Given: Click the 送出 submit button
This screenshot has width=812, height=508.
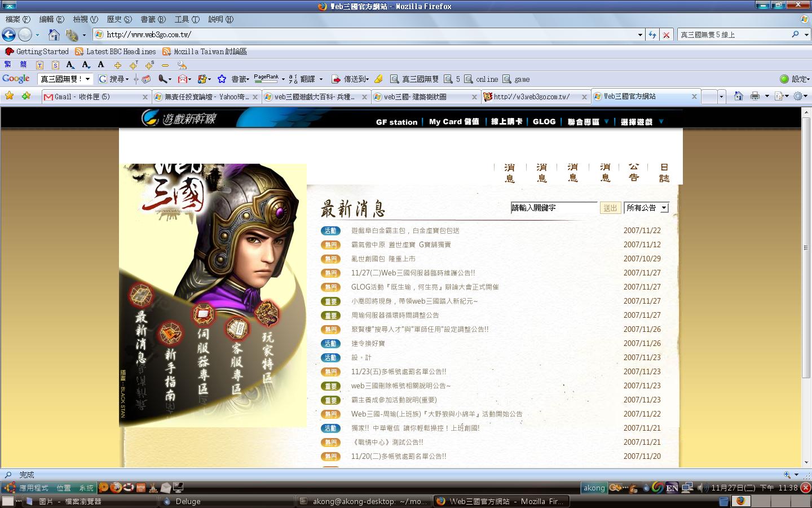Looking at the screenshot, I should (x=610, y=208).
